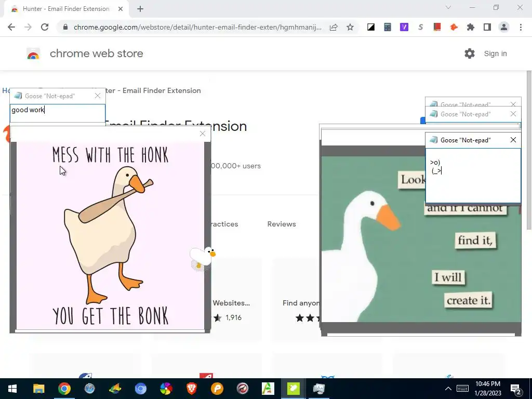Click the colorful pinwheel taskbar icon

click(x=166, y=389)
